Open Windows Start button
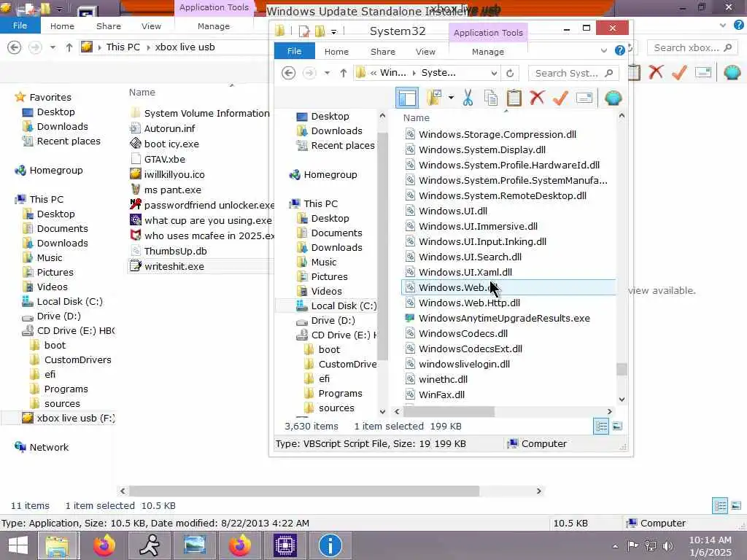 [18, 545]
